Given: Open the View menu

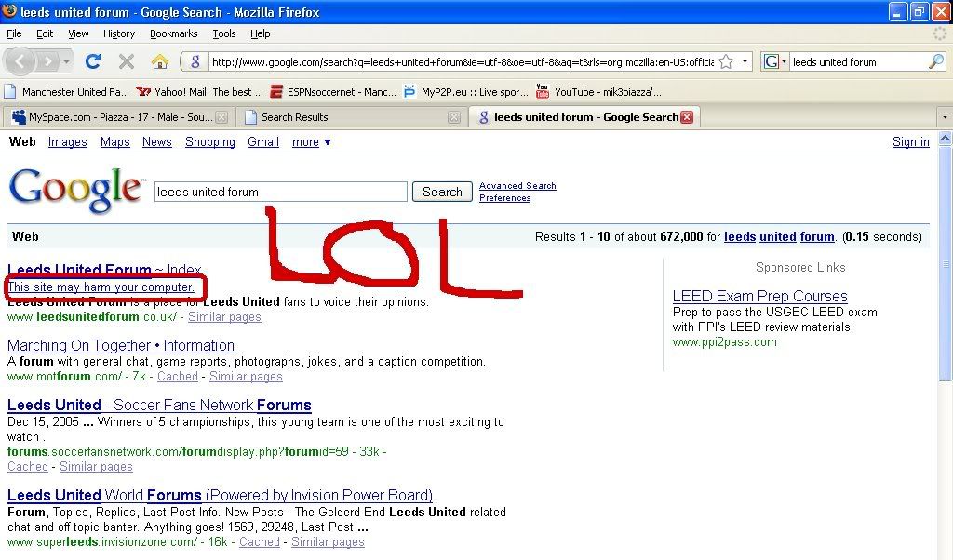Looking at the screenshot, I should point(78,33).
